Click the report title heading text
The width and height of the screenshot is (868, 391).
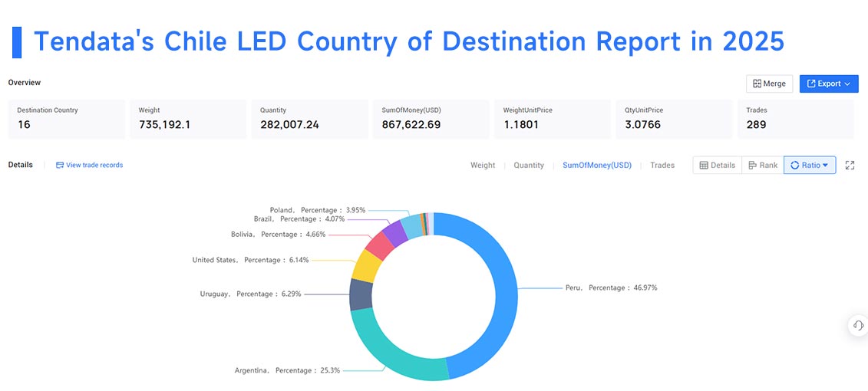tap(409, 41)
